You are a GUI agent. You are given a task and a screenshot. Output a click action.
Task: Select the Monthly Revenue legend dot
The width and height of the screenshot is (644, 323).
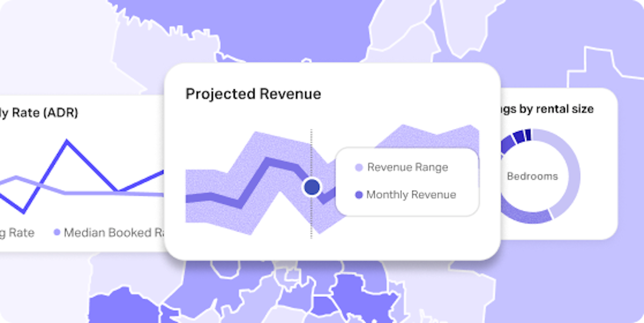point(359,195)
